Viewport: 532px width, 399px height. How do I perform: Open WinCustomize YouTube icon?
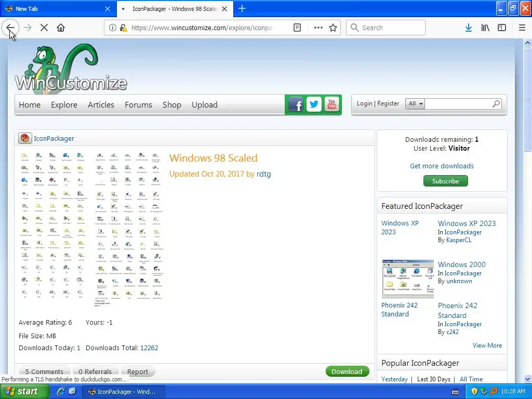tap(332, 104)
